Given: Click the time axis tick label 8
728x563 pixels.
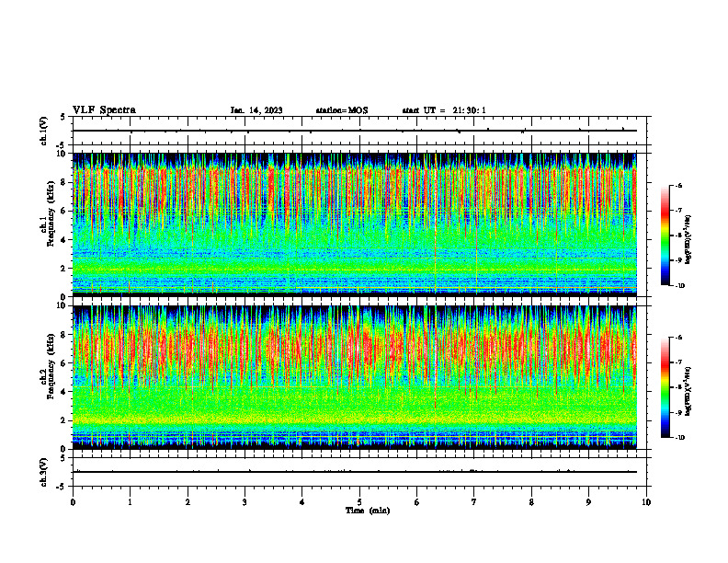Looking at the screenshot, I should pos(531,502).
